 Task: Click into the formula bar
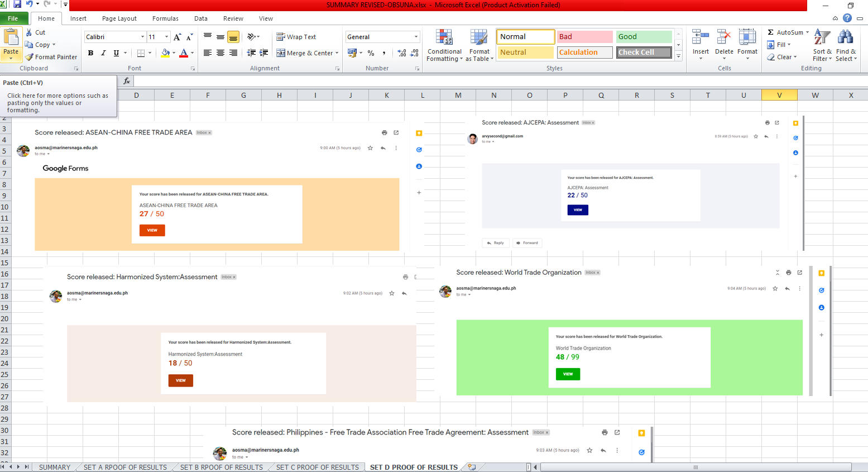tap(500, 82)
